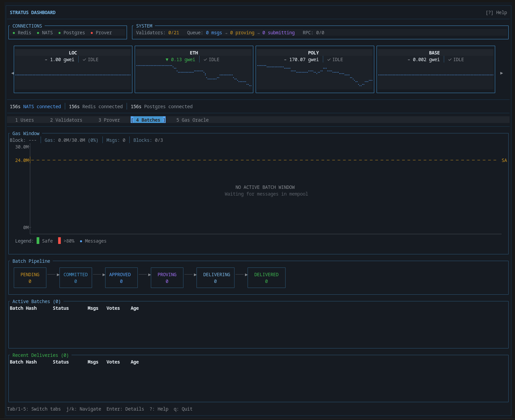Select the 4 Batches tab
The image size is (515, 420).
pyautogui.click(x=148, y=120)
